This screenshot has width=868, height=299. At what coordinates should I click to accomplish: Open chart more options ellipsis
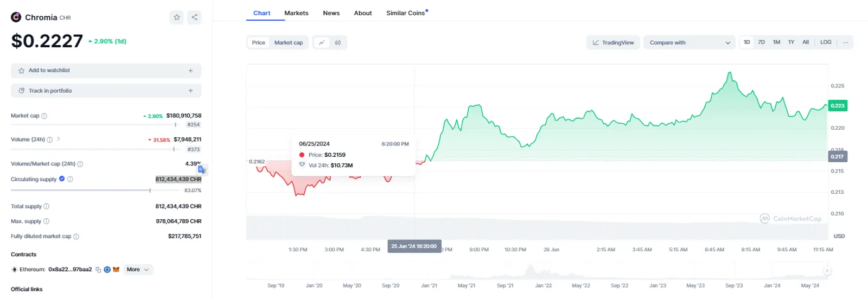pos(846,42)
